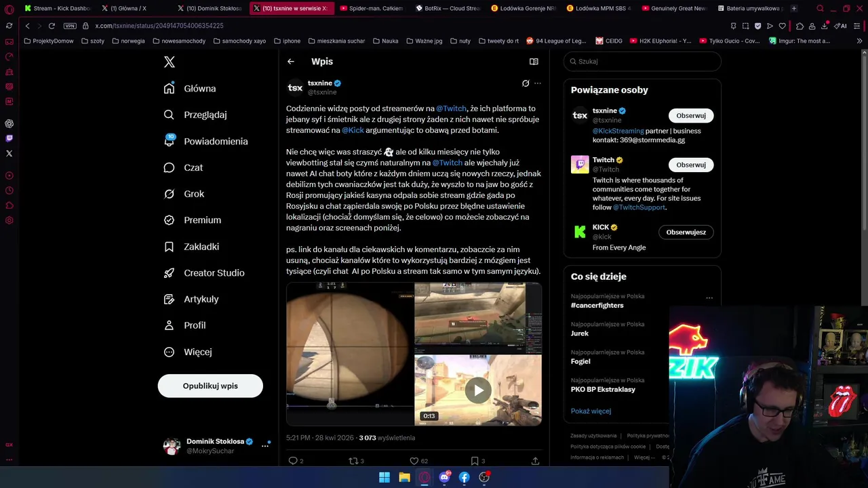Click the x.com address bar URL
868x488 pixels.
pos(159,26)
